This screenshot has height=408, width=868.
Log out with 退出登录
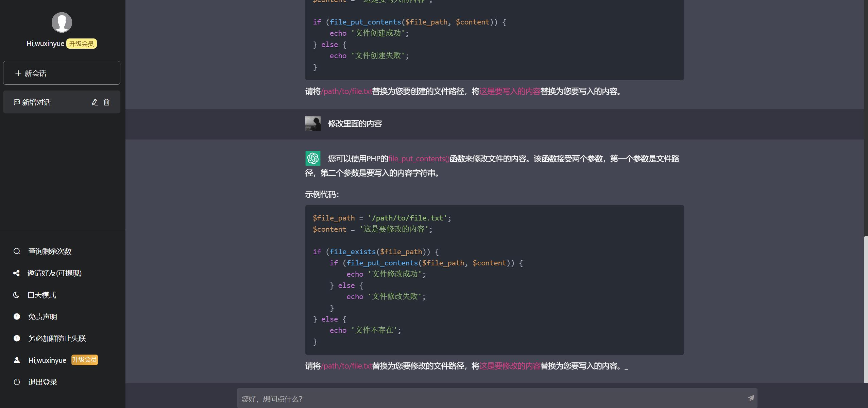click(42, 382)
